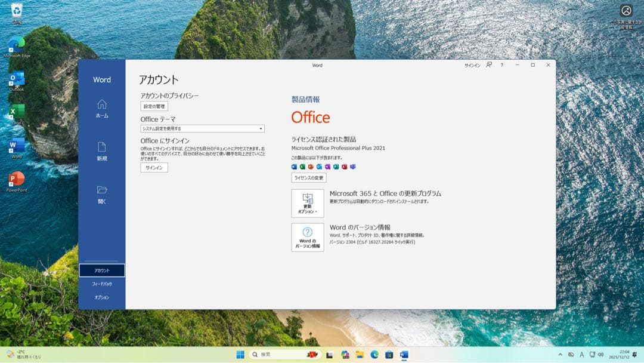
Task: Select the Outlook icon among the included apps
Action: tap(318, 167)
